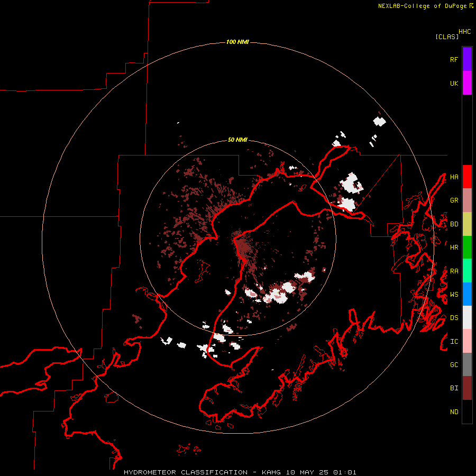This screenshot has width=476, height=476.
Task: Select the BD yellow legend block
Action: [x=467, y=224]
